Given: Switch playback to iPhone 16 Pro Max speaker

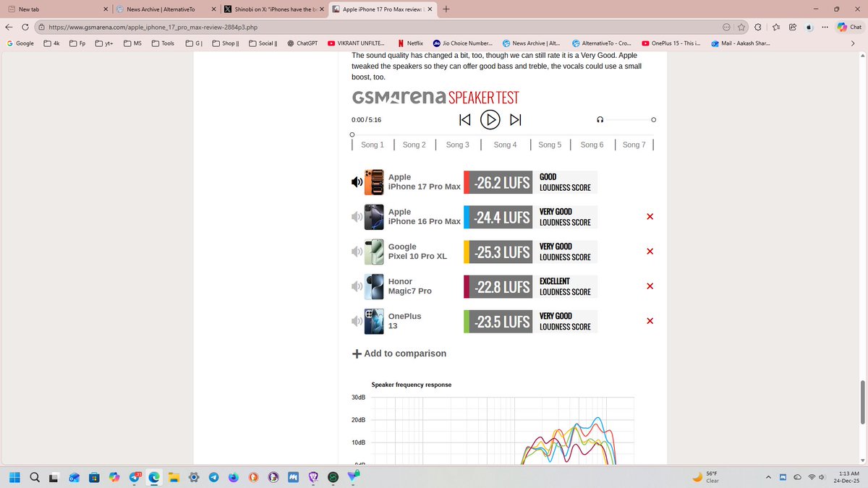Looking at the screenshot, I should 357,217.
